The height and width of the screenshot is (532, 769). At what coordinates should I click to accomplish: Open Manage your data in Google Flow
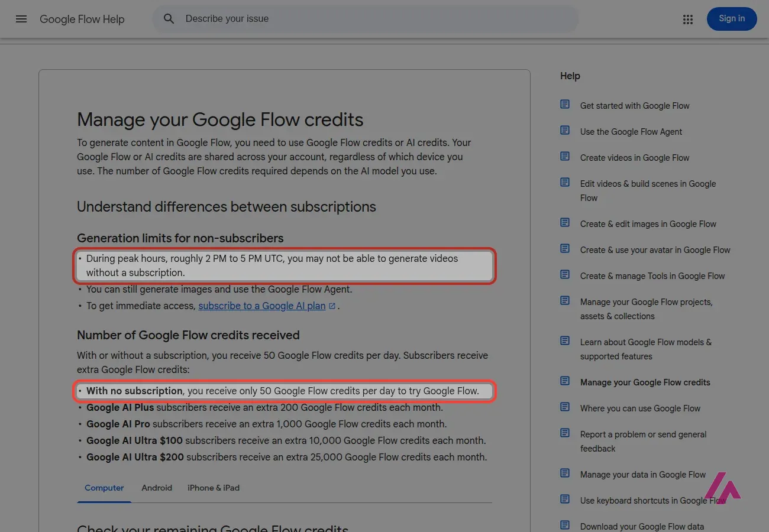click(x=643, y=475)
